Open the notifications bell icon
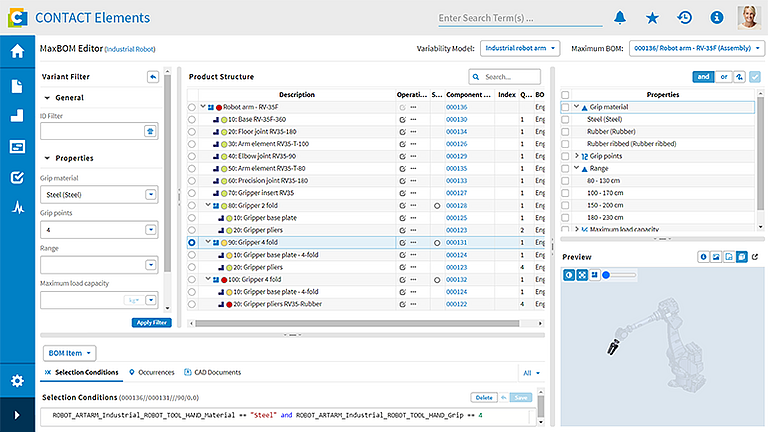768x432 pixels. 620,18
